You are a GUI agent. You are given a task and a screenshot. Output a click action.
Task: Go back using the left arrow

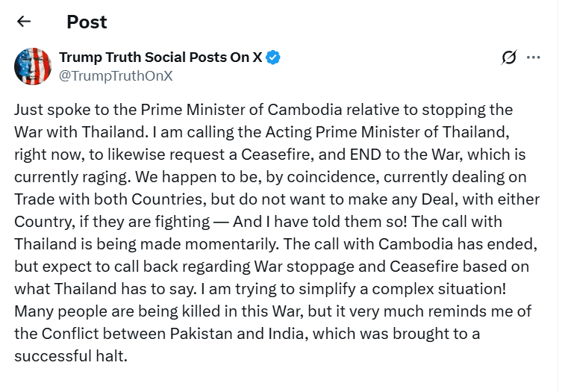click(x=24, y=22)
